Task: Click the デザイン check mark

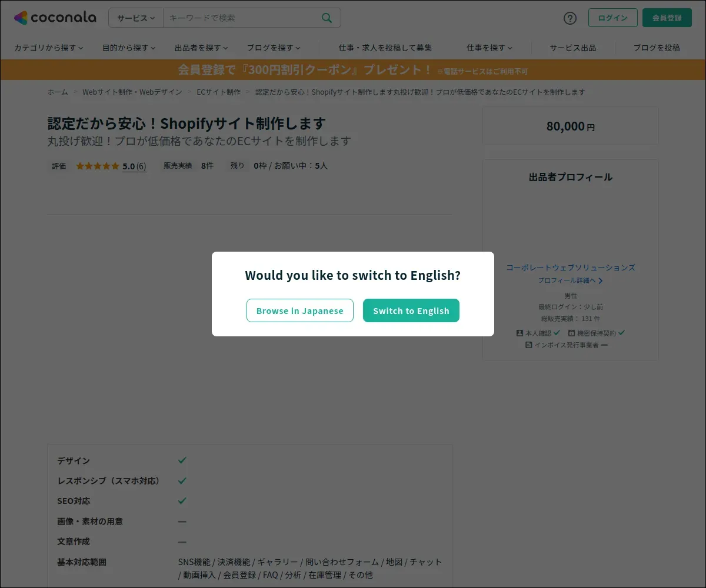Action: (x=182, y=460)
